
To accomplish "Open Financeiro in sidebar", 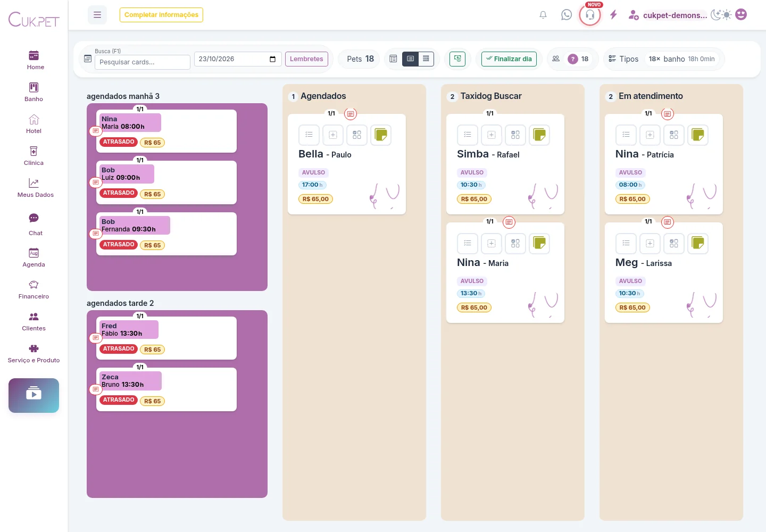I will 34,289.
